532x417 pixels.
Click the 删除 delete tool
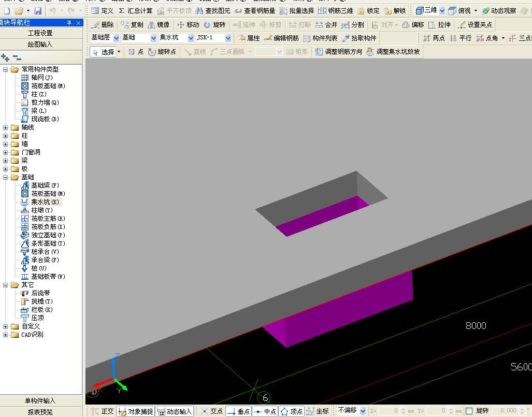tap(103, 25)
